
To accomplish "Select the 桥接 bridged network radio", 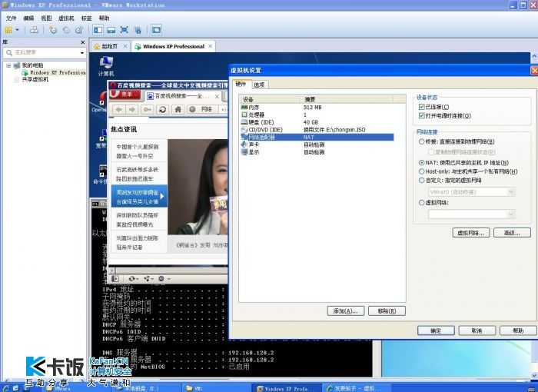I will (421, 141).
